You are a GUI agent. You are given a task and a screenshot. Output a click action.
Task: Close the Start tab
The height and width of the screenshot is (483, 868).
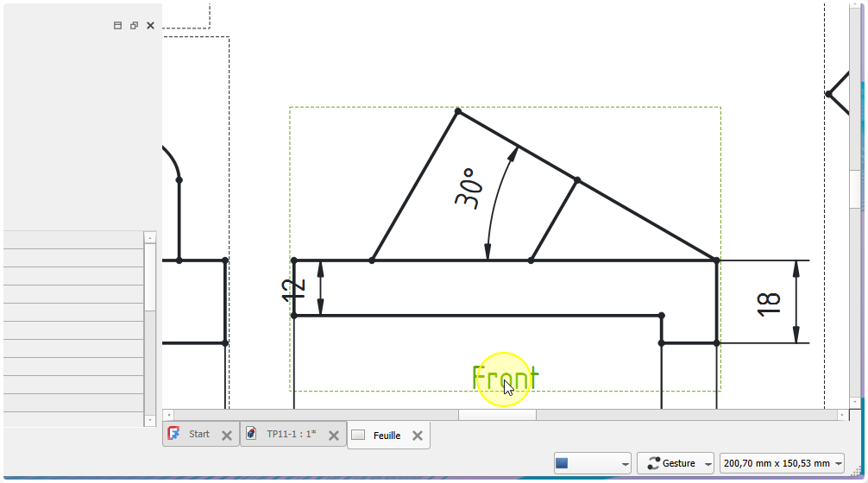pos(226,436)
